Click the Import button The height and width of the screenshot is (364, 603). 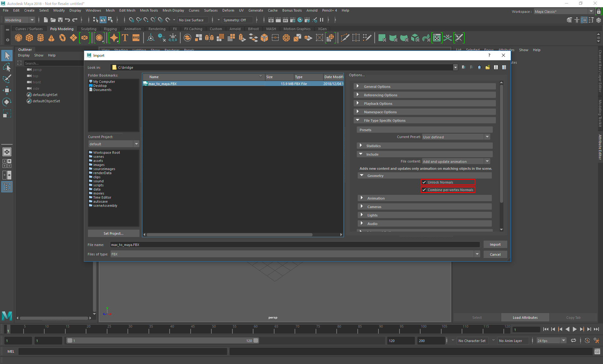click(495, 244)
